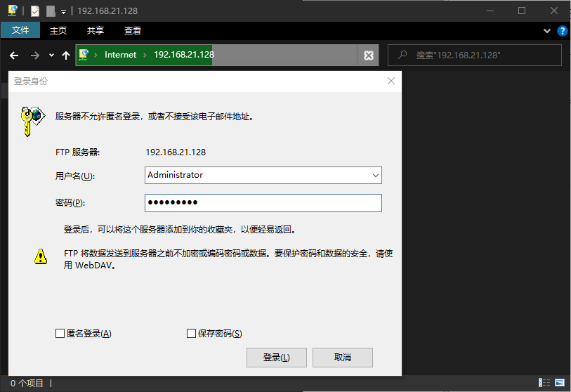Focus the password input field
The image size is (571, 392).
(263, 203)
